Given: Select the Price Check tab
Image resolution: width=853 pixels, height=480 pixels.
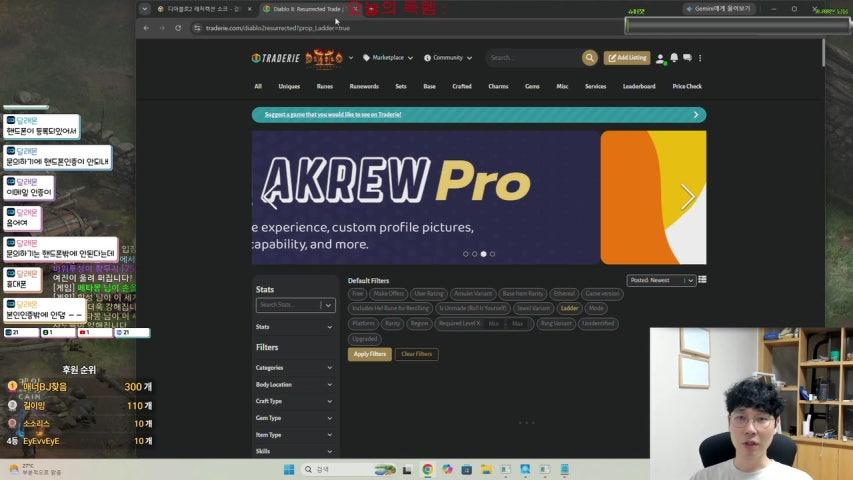Looking at the screenshot, I should [687, 87].
